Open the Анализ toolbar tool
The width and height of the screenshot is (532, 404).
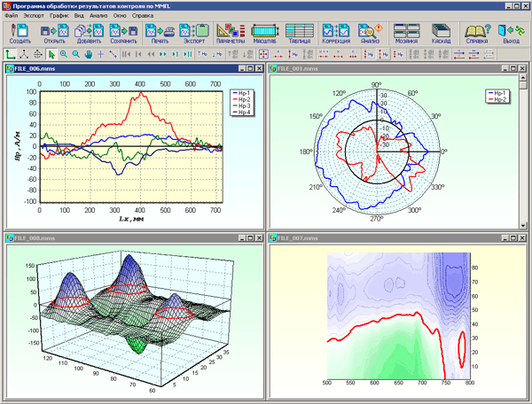click(x=371, y=35)
